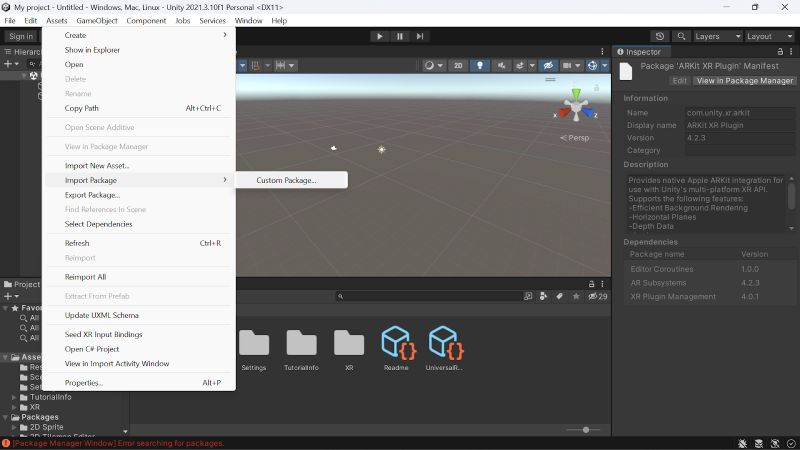The width and height of the screenshot is (800, 450).
Task: Click the Step frame button
Action: (x=420, y=36)
